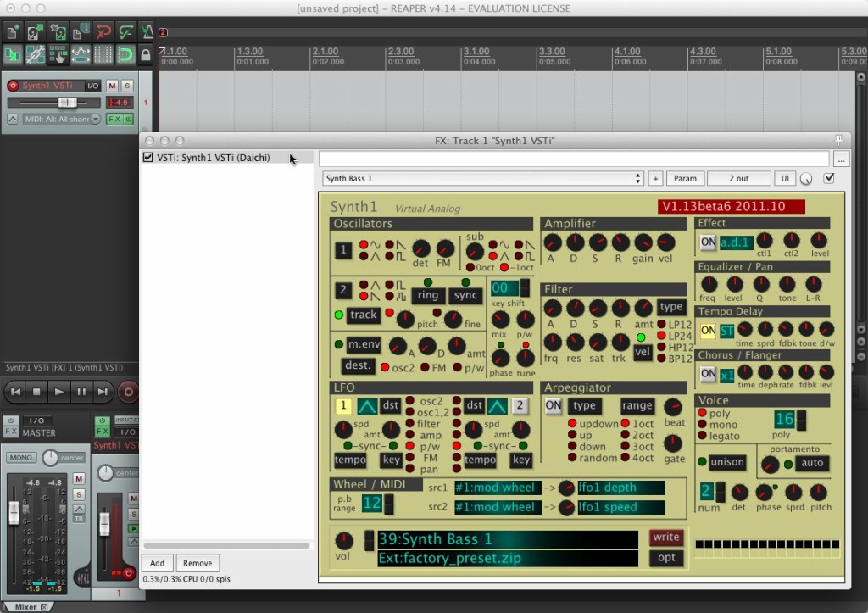The image size is (868, 613).
Task: Turn on the Arpeggiator ON button
Action: tap(553, 406)
